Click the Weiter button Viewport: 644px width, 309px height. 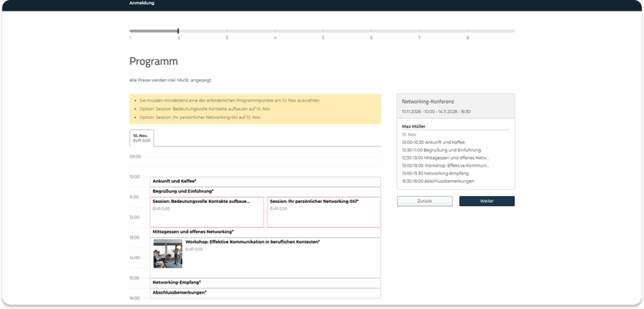[486, 201]
